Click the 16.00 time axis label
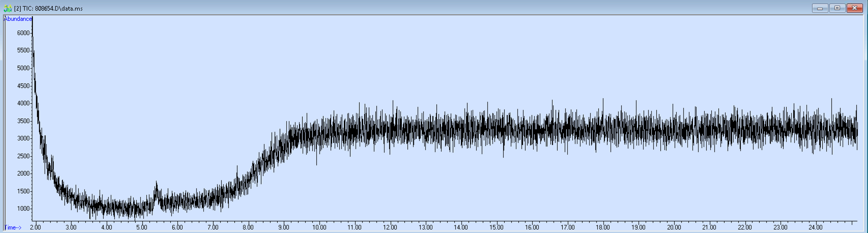The height and width of the screenshot is (233, 868). pyautogui.click(x=532, y=227)
